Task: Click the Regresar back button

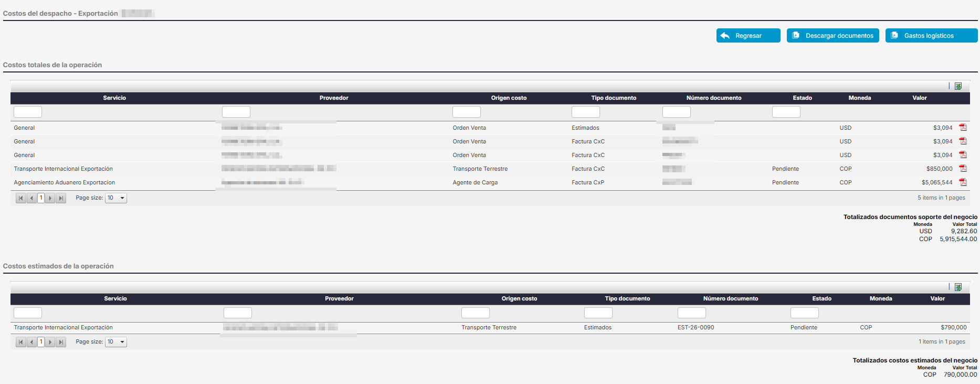Action: click(x=748, y=36)
